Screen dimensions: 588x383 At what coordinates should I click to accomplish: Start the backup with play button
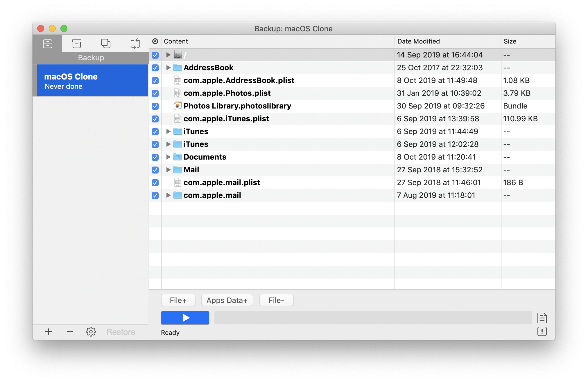click(185, 318)
